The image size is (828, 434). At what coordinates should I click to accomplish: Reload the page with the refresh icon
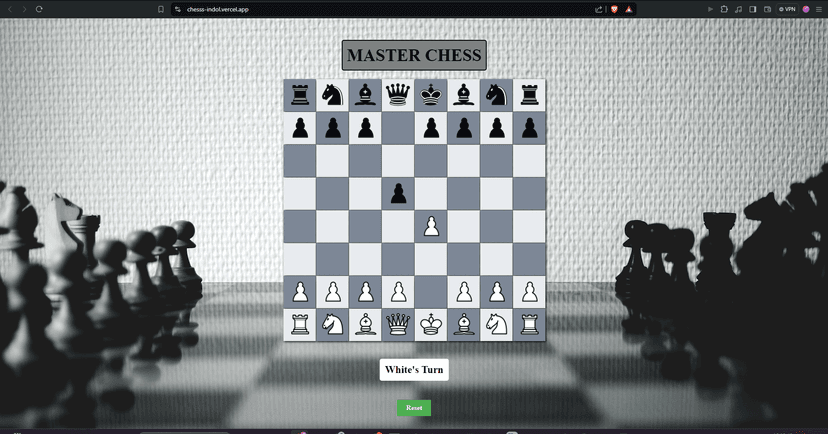[39, 9]
